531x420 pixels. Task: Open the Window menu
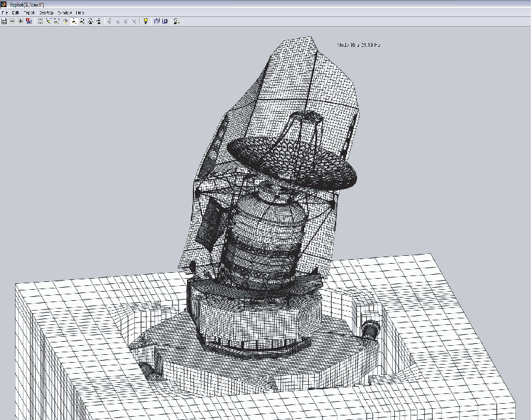(x=65, y=12)
